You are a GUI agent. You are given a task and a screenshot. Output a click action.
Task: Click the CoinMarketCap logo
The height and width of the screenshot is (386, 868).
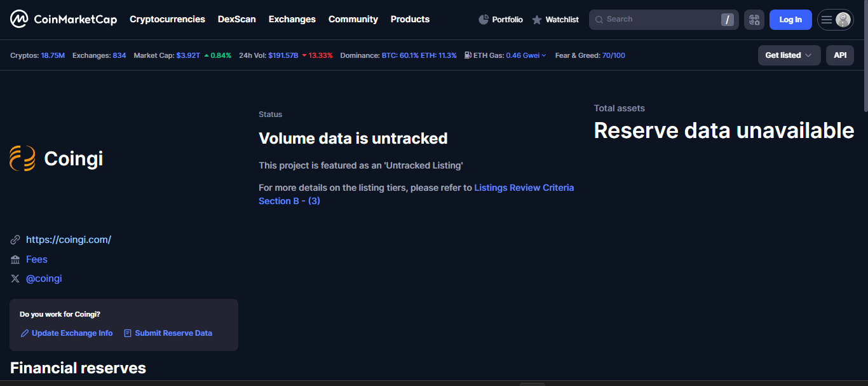64,19
